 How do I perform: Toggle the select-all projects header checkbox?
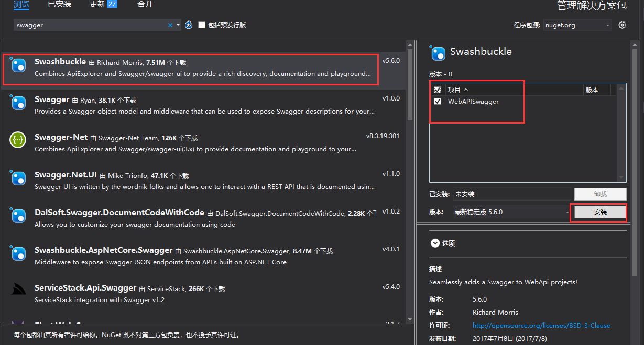point(438,90)
